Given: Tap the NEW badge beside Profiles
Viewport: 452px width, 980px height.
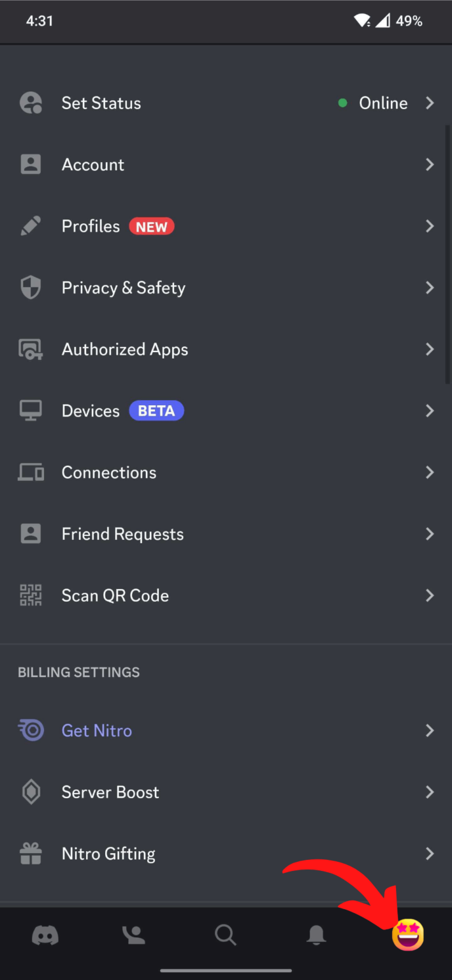Looking at the screenshot, I should 151,226.
